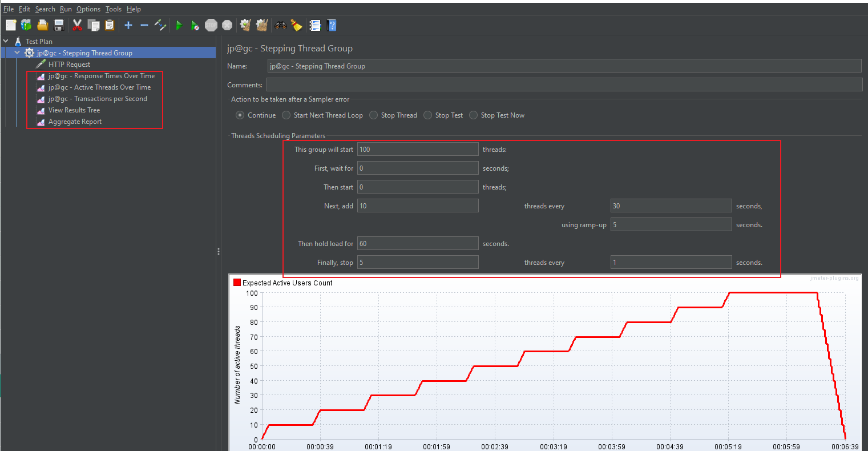Select Response Times Over Time listener
Screen dimensions: 868x451
pyautogui.click(x=102, y=76)
